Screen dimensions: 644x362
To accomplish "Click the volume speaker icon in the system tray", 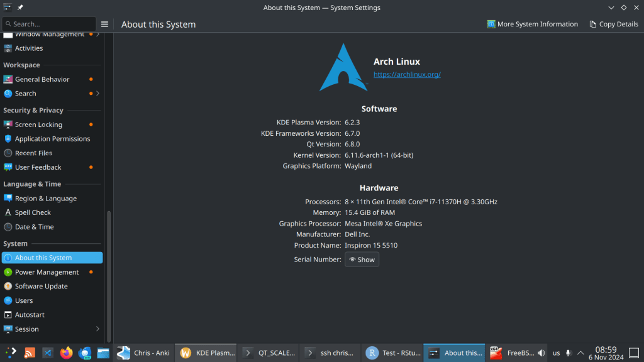I will [541, 353].
